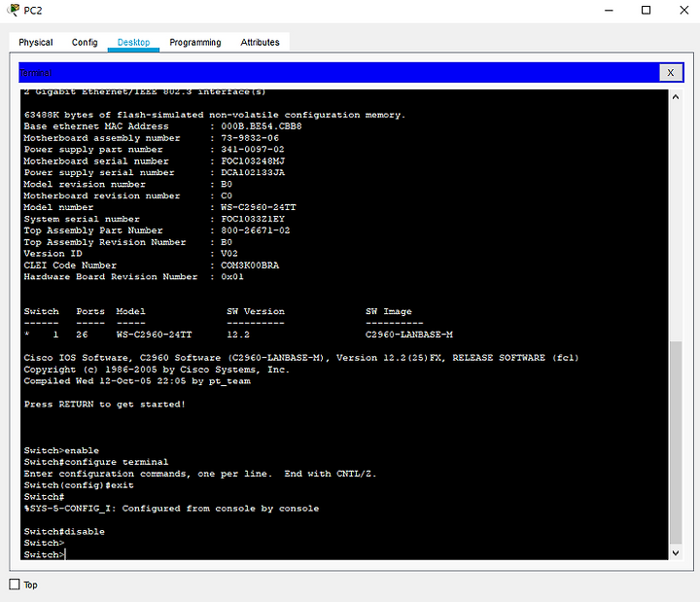The height and width of the screenshot is (602, 700).
Task: Click the Terminal title bar label
Action: (x=36, y=73)
